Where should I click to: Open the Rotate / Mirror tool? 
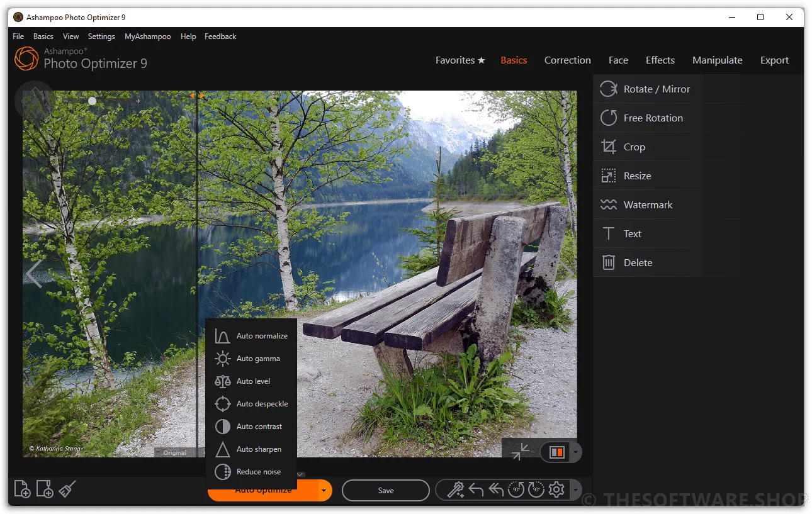pos(648,89)
